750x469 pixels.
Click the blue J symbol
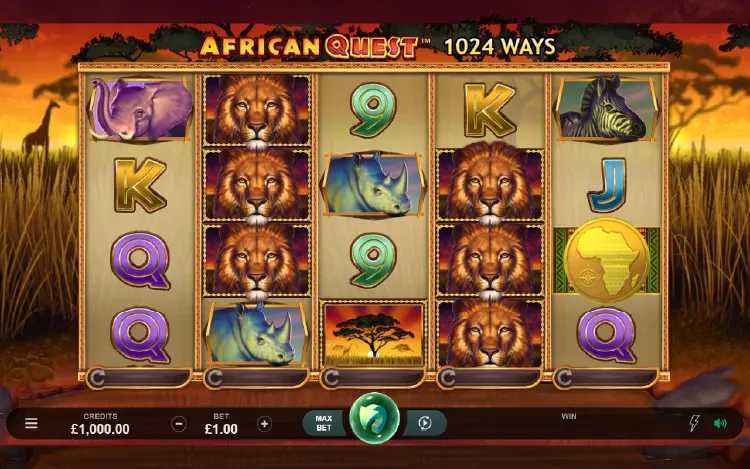point(607,185)
